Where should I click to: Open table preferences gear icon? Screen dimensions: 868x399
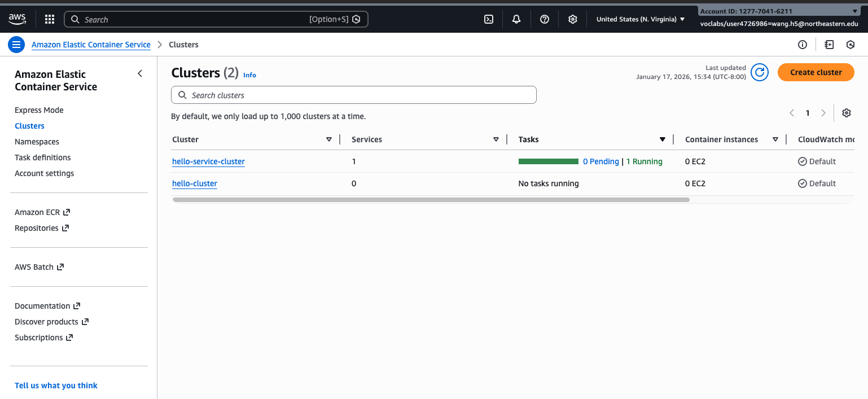pos(846,113)
